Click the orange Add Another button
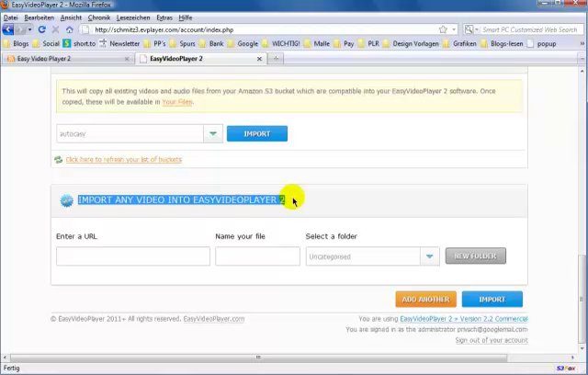 pyautogui.click(x=425, y=299)
